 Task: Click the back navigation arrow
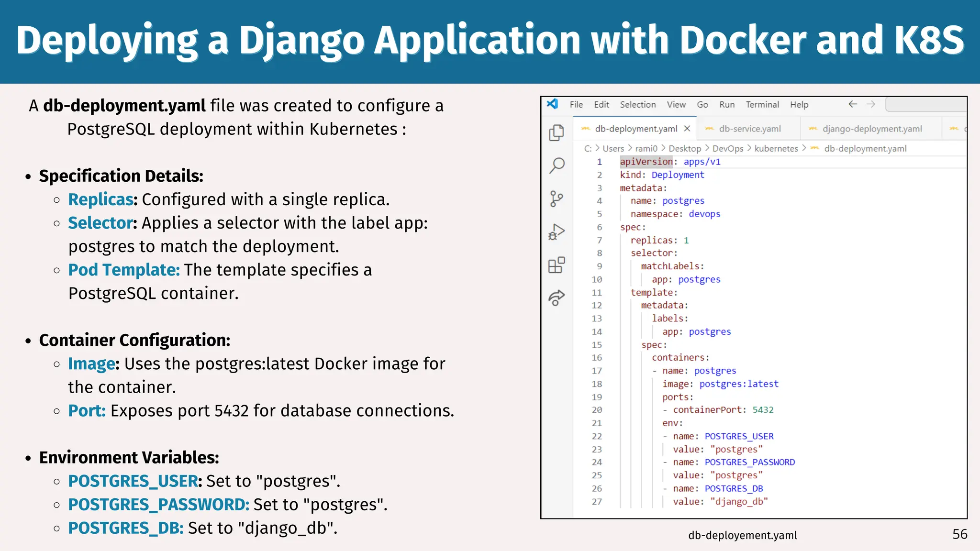[852, 104]
